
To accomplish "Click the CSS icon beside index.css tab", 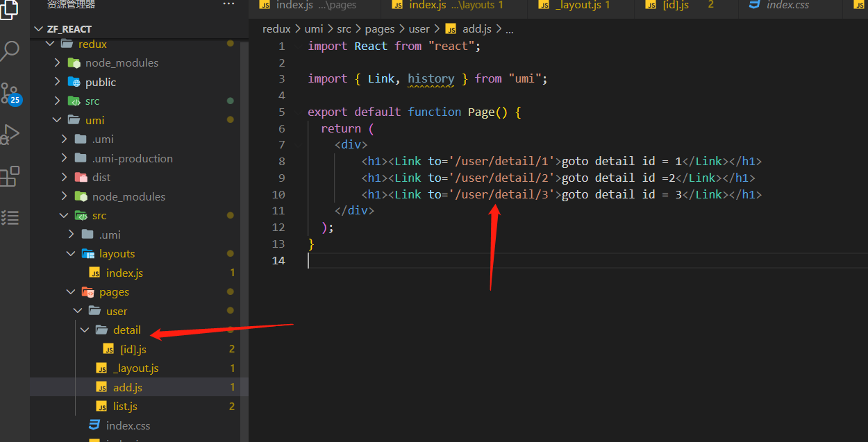I will (x=756, y=6).
